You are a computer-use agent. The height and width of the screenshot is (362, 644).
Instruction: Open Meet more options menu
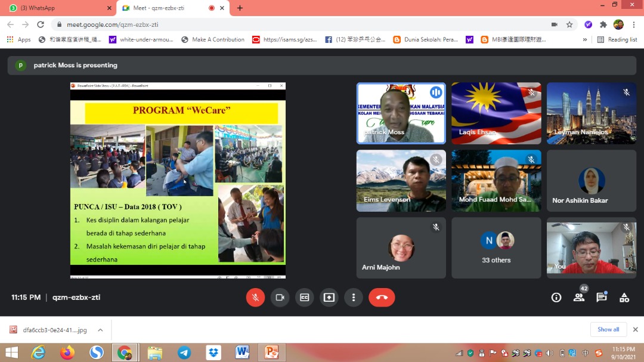354,298
